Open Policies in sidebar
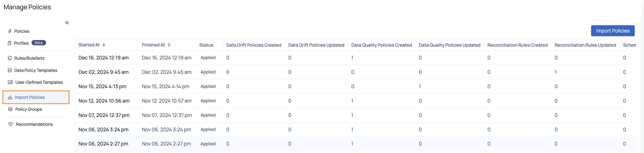This screenshot has width=644, height=153. 22,31
